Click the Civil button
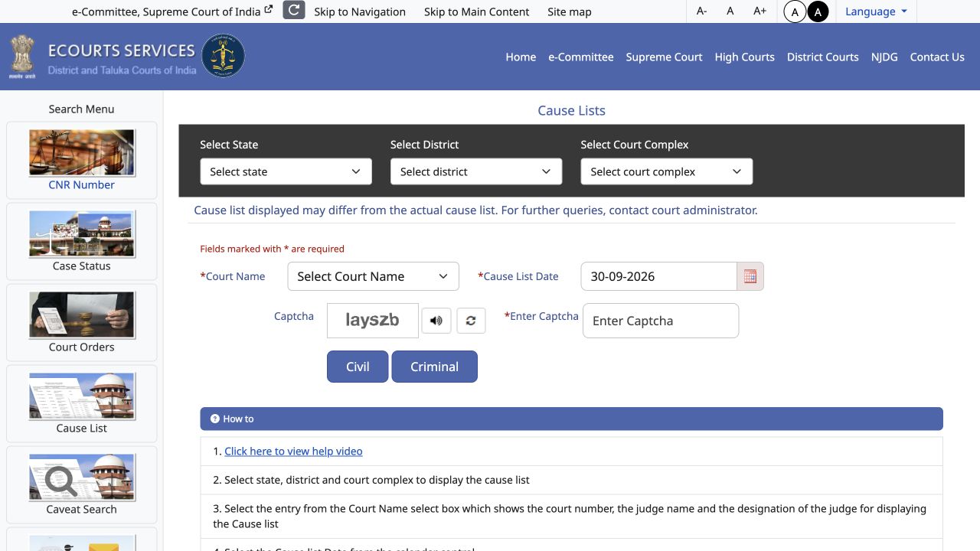The height and width of the screenshot is (551, 980). point(358,367)
